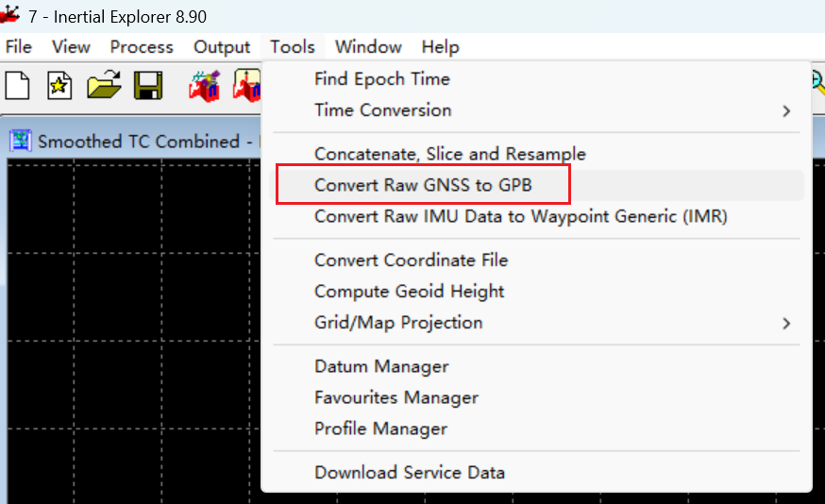
Task: Open the File menu
Action: pos(19,47)
